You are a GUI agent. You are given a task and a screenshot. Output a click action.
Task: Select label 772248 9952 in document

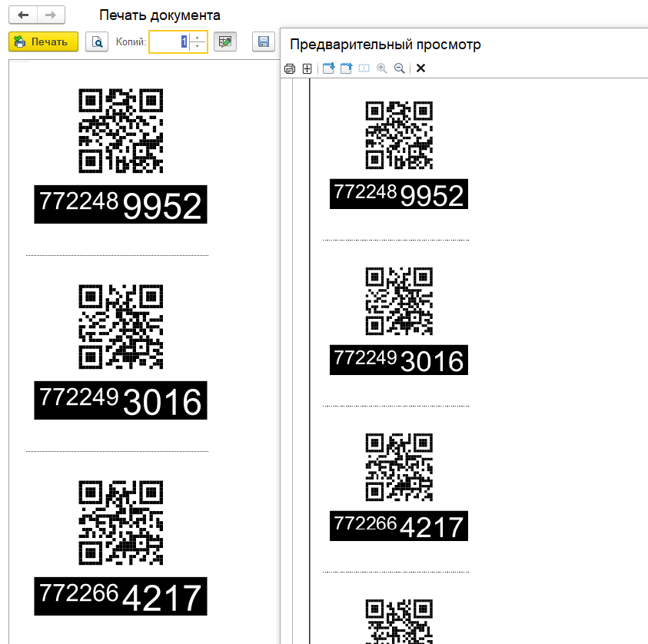(121, 204)
